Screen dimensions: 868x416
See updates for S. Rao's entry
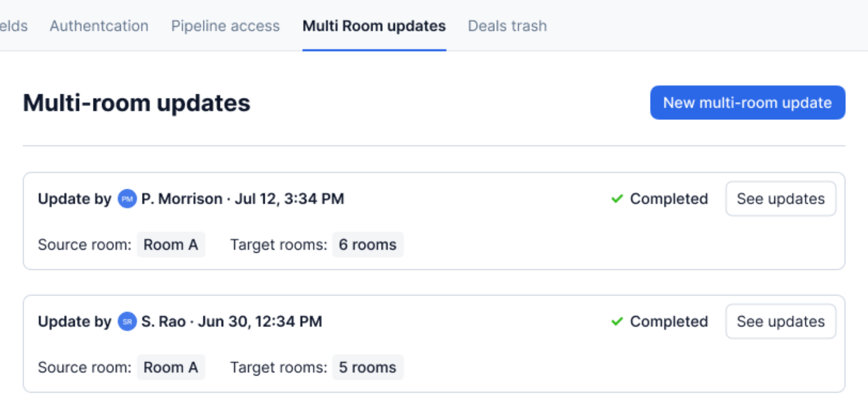tap(780, 321)
